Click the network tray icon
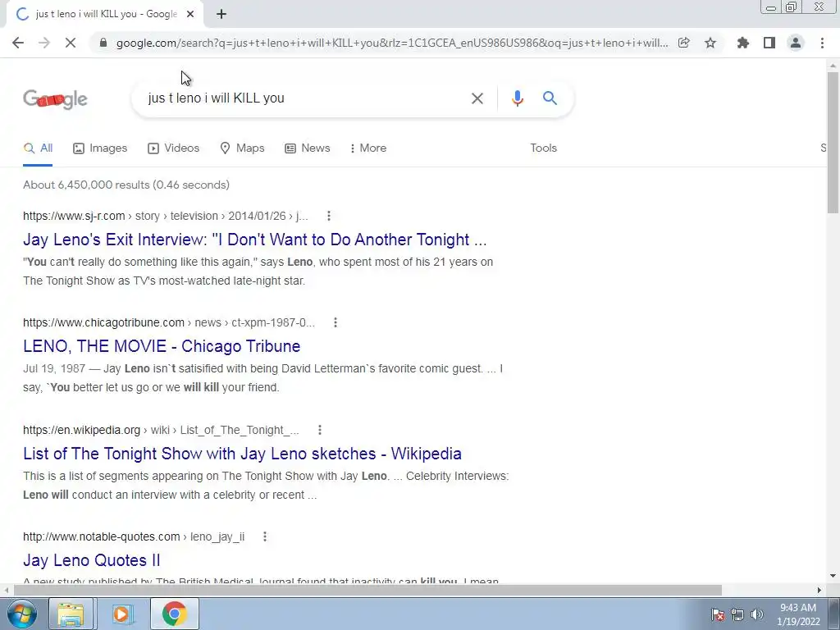 pos(737,614)
